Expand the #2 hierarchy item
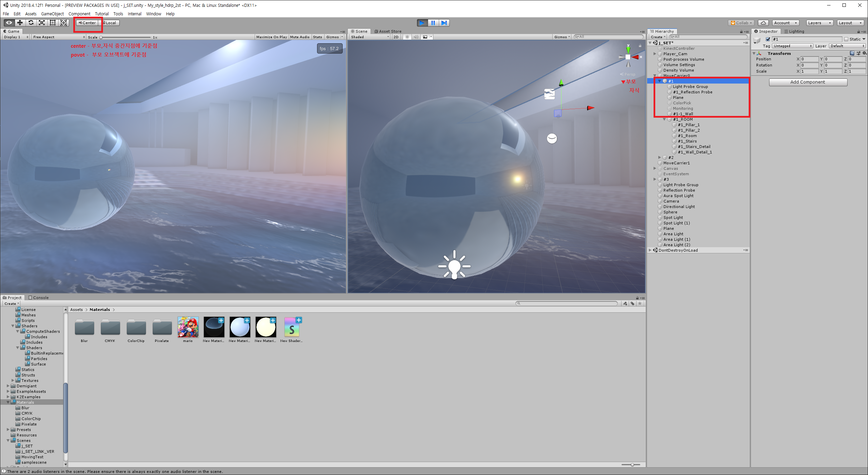The height and width of the screenshot is (475, 868). coord(660,158)
